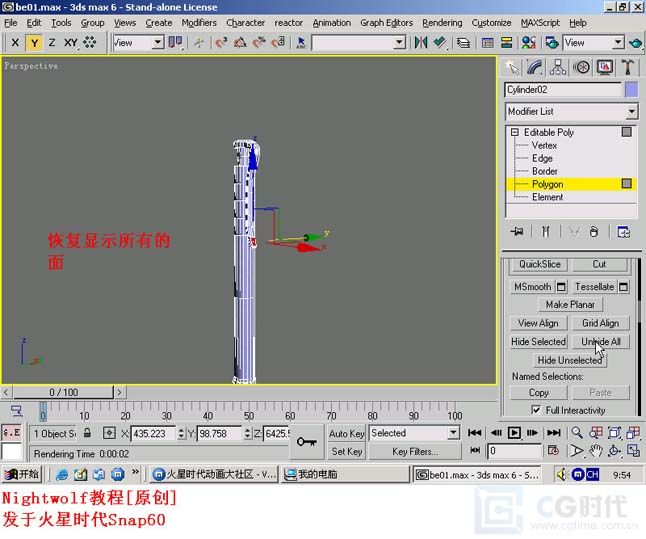Open the Rendering menu
The image size is (646, 539).
(x=441, y=22)
